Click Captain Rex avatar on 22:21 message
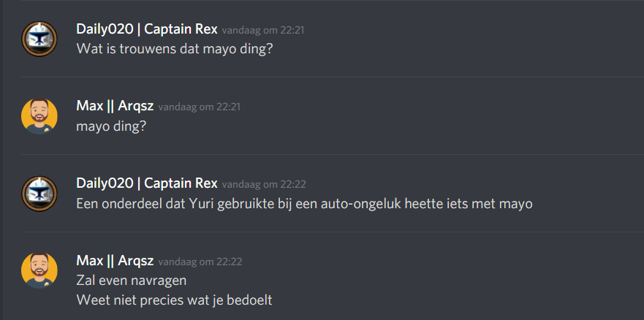 pyautogui.click(x=39, y=39)
